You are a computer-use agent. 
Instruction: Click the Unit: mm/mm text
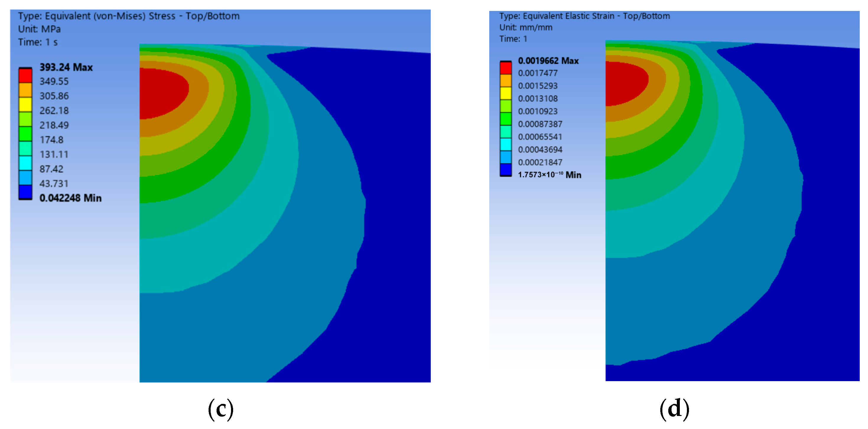pyautogui.click(x=526, y=27)
